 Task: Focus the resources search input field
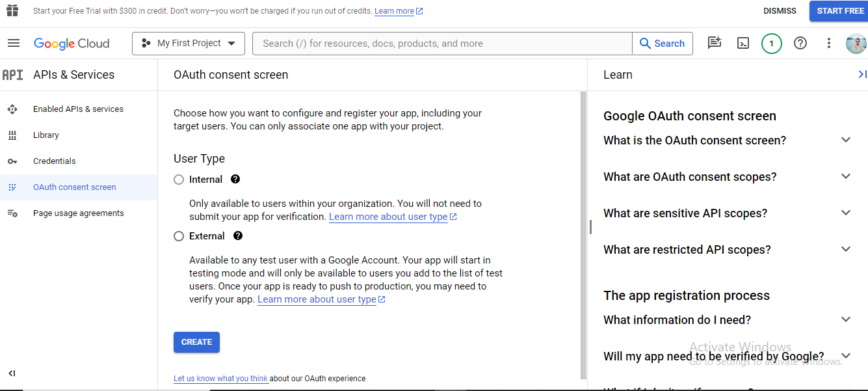442,44
